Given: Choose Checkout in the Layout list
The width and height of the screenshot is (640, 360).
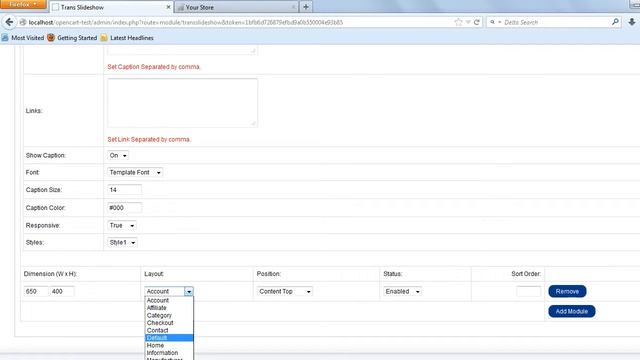Looking at the screenshot, I should tap(169, 323).
